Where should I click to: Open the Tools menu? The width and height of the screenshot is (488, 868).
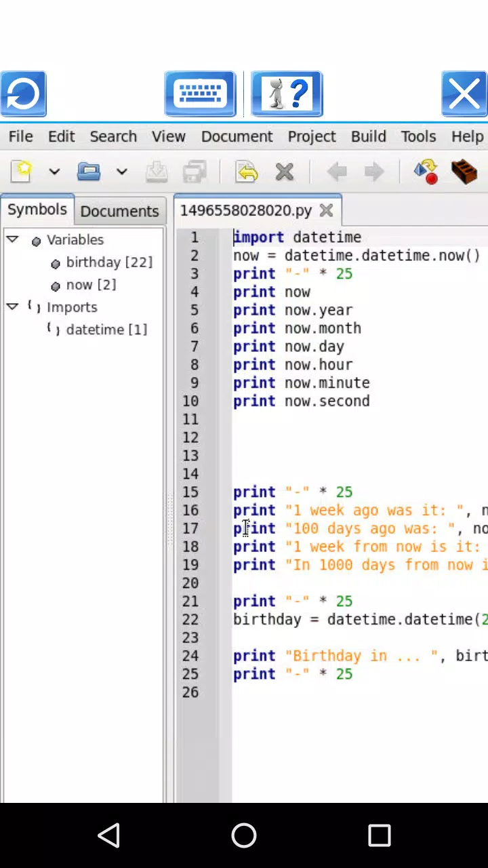(418, 136)
